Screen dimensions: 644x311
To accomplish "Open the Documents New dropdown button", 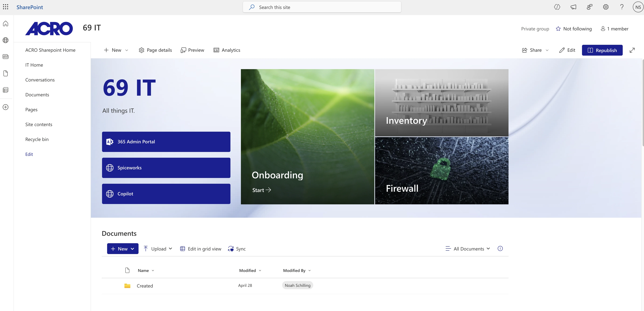I will pos(123,249).
